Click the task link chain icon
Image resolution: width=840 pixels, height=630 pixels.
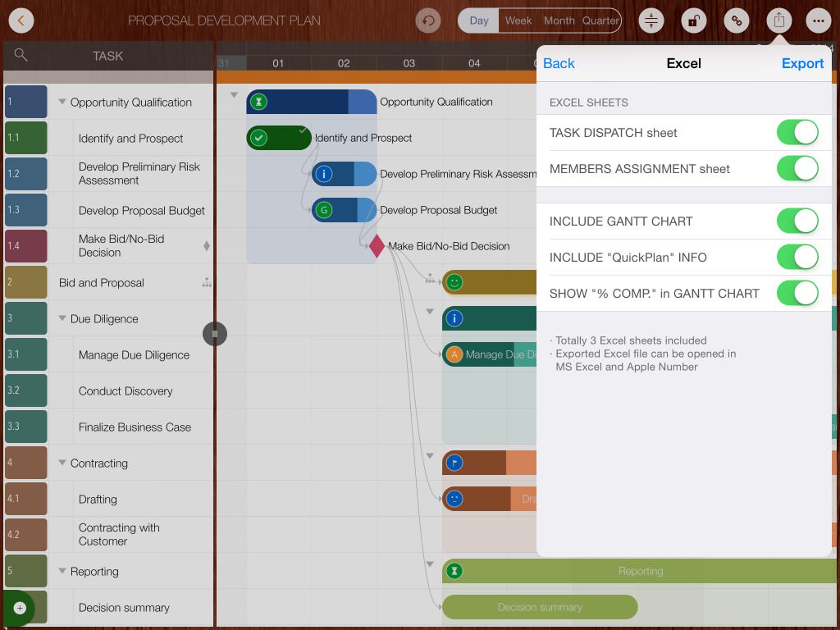(x=736, y=21)
